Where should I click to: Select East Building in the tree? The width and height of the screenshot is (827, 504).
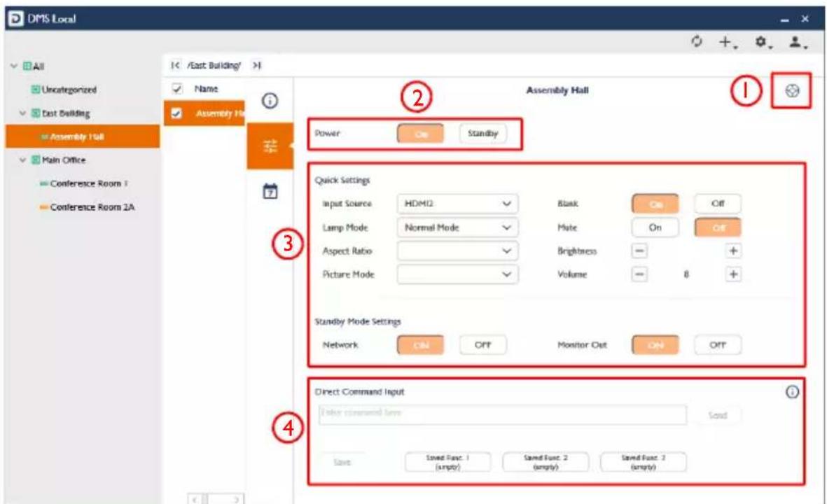pos(66,113)
